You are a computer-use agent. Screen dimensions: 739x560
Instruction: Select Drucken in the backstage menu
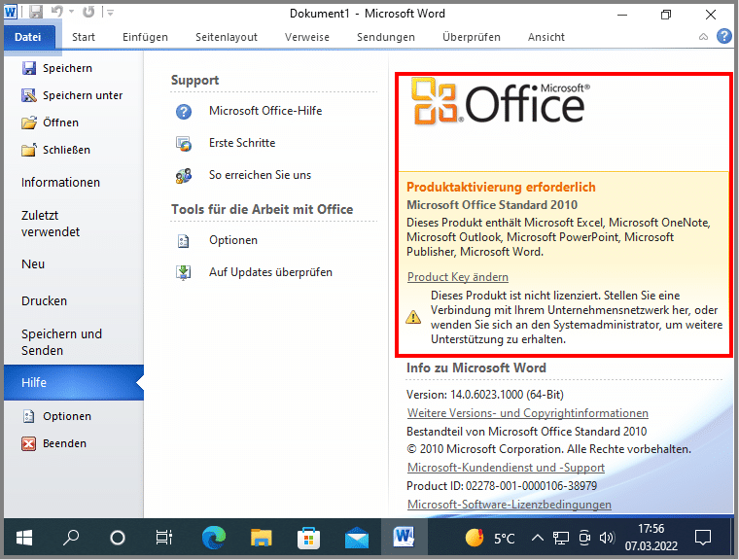pos(44,301)
